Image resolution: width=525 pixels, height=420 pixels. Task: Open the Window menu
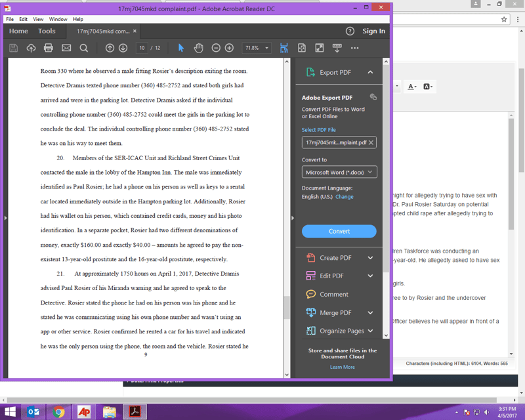(58, 20)
